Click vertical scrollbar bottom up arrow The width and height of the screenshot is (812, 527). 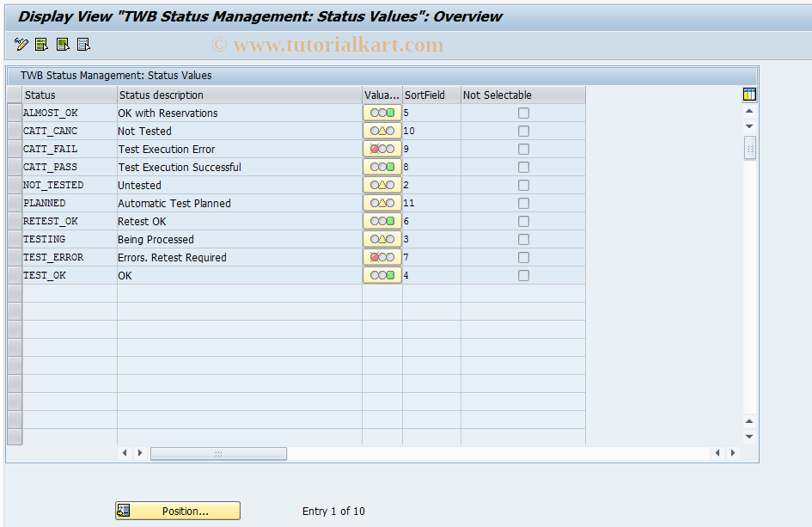(749, 421)
